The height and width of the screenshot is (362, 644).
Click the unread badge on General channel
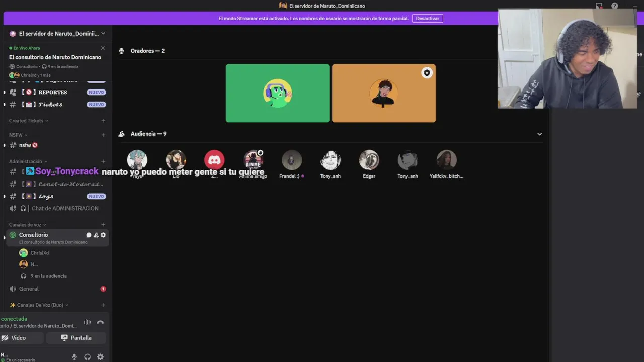pyautogui.click(x=103, y=289)
